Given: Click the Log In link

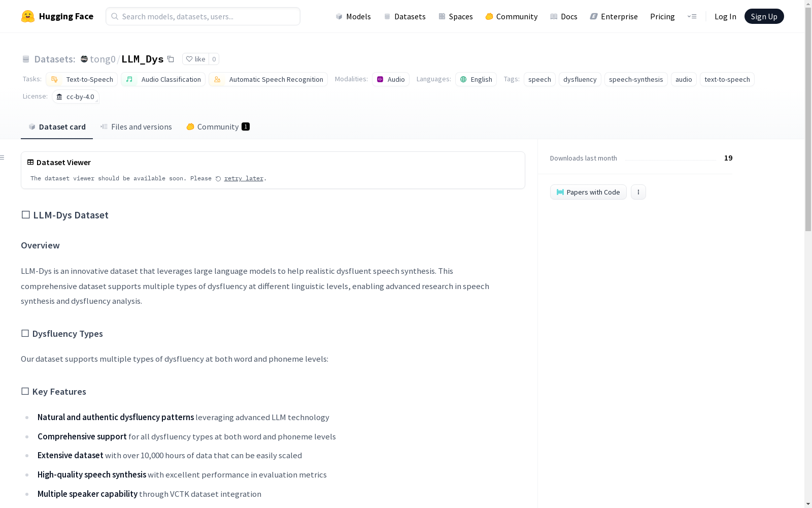Looking at the screenshot, I should click(x=725, y=16).
